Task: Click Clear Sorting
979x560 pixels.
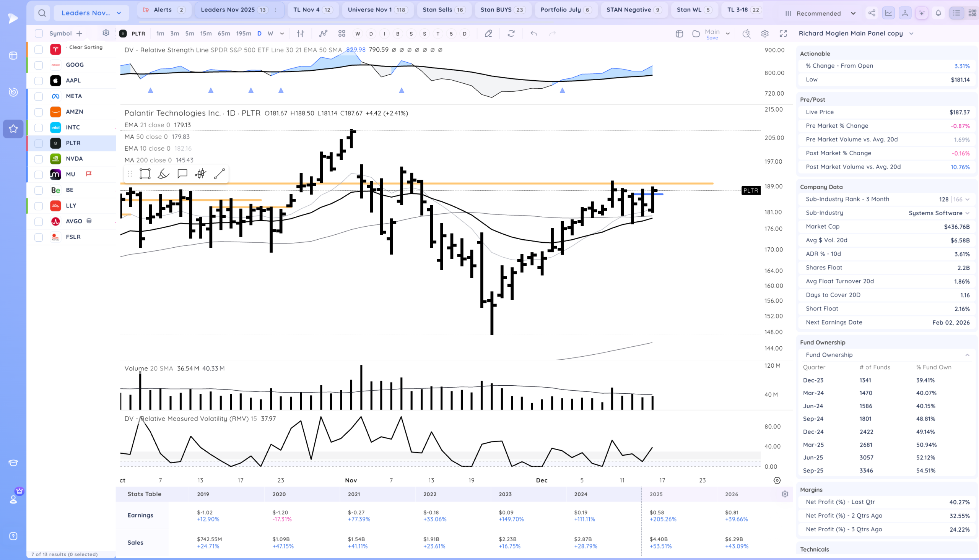Action: 86,47
